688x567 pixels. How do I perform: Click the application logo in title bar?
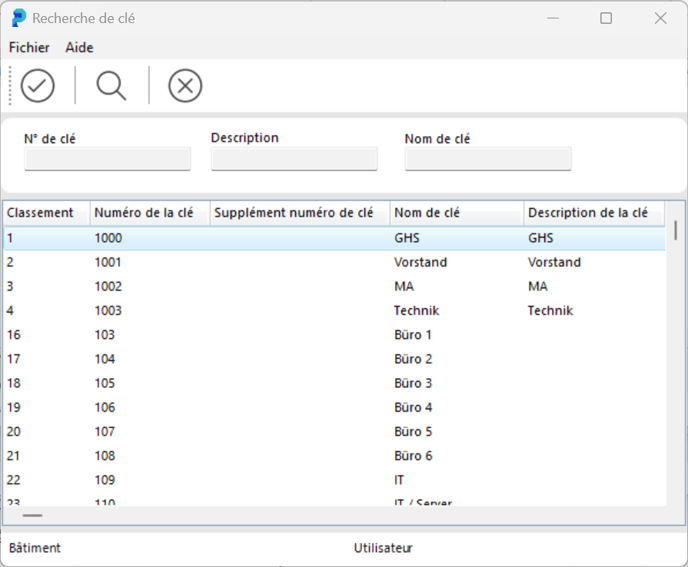click(x=19, y=18)
